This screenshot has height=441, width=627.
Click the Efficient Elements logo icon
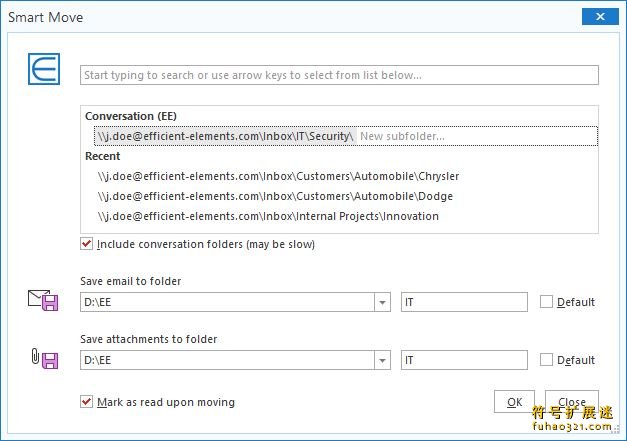point(45,72)
